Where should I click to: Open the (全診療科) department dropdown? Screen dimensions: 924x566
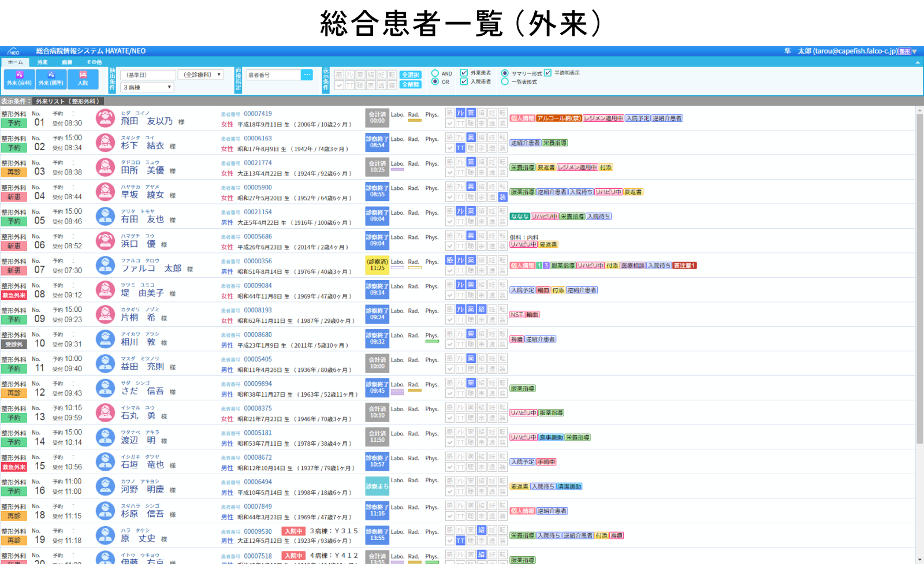200,75
